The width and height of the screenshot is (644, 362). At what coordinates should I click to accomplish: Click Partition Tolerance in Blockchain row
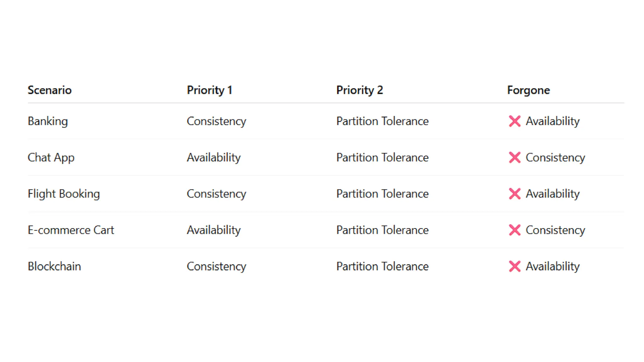[x=382, y=266]
